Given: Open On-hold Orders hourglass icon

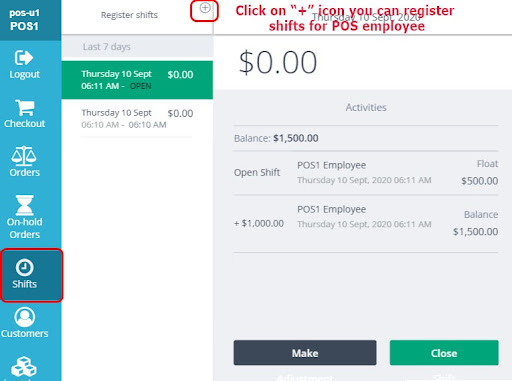Looking at the screenshot, I should (24, 205).
